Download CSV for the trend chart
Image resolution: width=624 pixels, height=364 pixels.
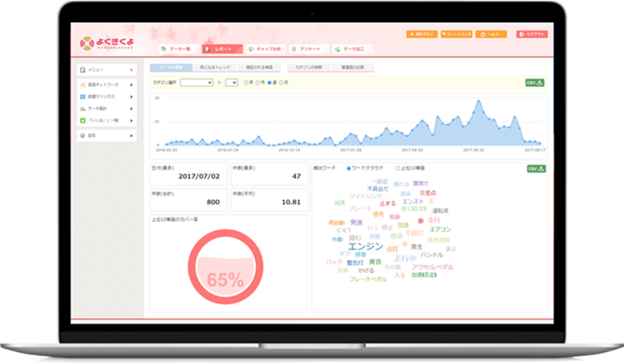pos(535,83)
